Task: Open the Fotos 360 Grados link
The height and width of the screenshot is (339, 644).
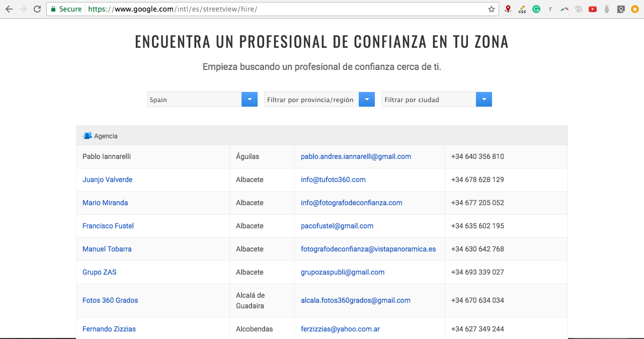Action: [x=110, y=300]
